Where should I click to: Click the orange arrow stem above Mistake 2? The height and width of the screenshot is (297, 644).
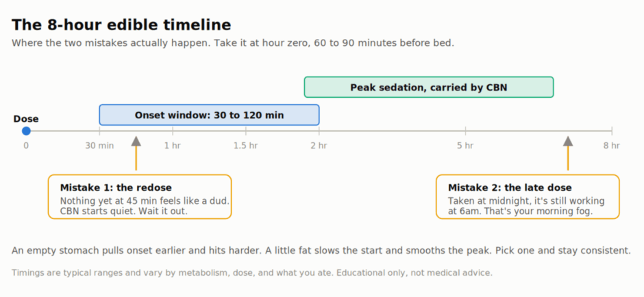[568, 158]
